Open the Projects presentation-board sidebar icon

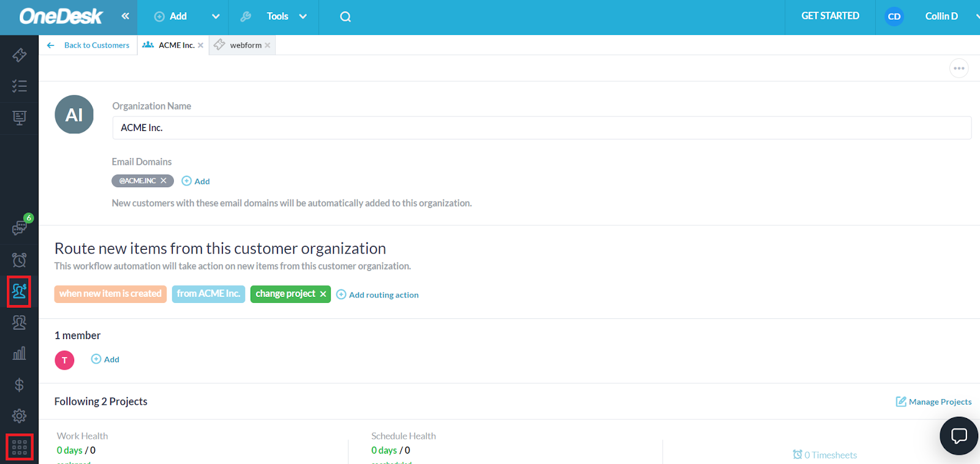tap(19, 118)
